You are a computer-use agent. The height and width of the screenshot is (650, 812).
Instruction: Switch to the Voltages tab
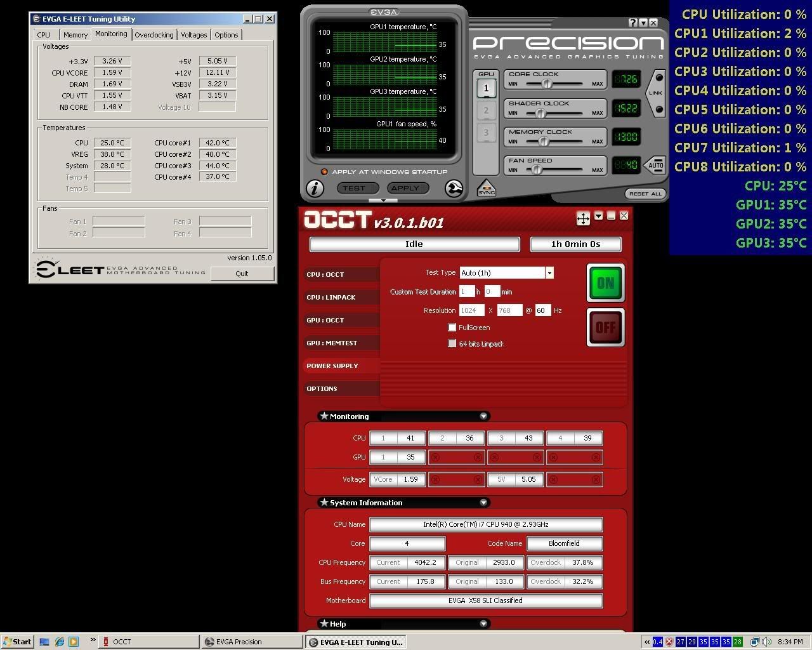coord(193,35)
